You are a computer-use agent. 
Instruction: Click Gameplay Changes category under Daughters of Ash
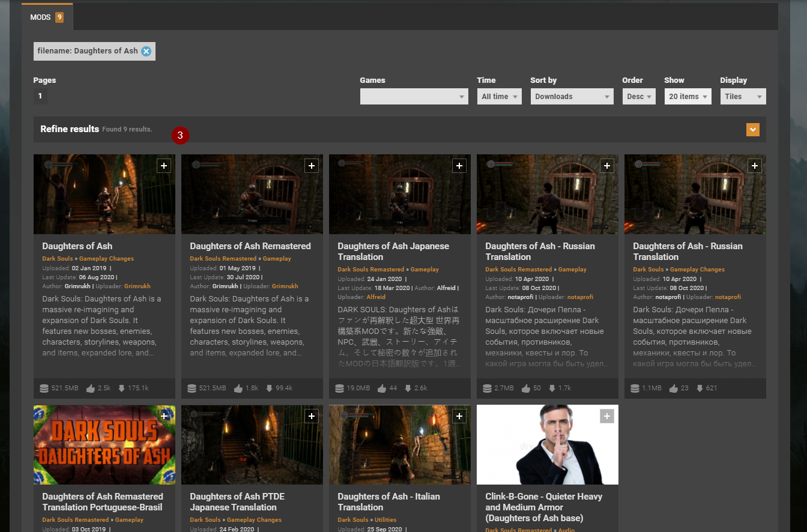(x=106, y=259)
